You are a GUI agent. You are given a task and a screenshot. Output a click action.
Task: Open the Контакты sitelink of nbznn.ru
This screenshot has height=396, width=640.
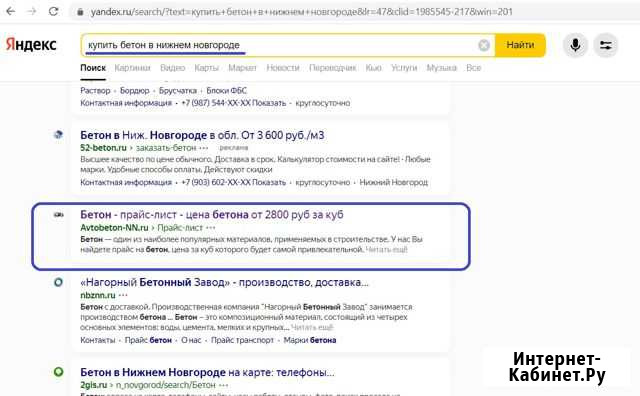(x=98, y=340)
